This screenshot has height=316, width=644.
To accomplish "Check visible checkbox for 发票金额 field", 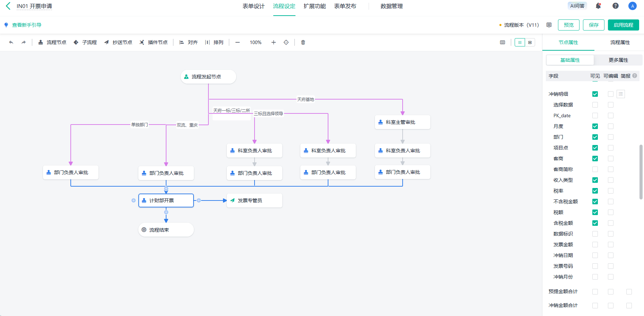I will coord(595,245).
